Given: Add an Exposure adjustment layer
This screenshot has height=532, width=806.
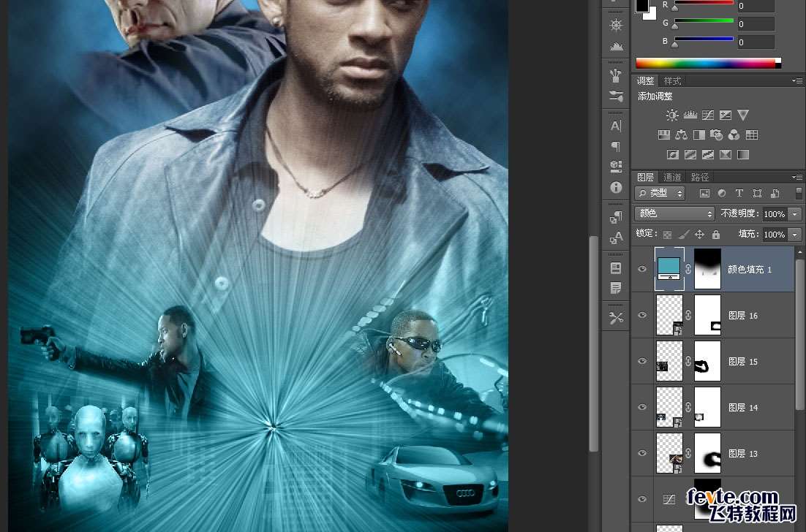Looking at the screenshot, I should pyautogui.click(x=726, y=115).
